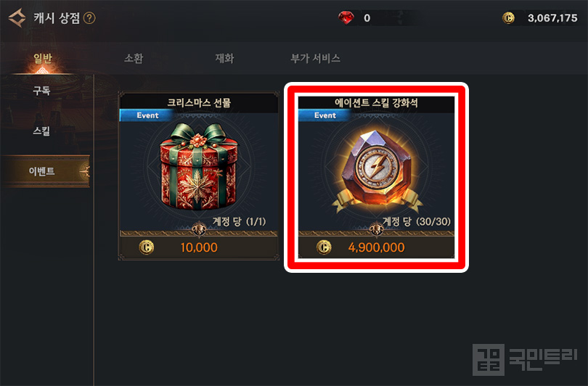Click the 3,067,175 coin balance

coord(552,17)
